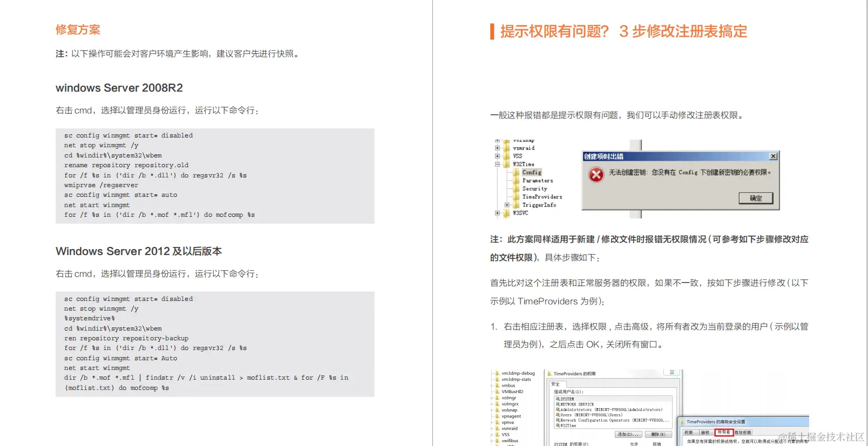Expand the vmbus tree node
The height and width of the screenshot is (446, 868).
tap(492, 386)
